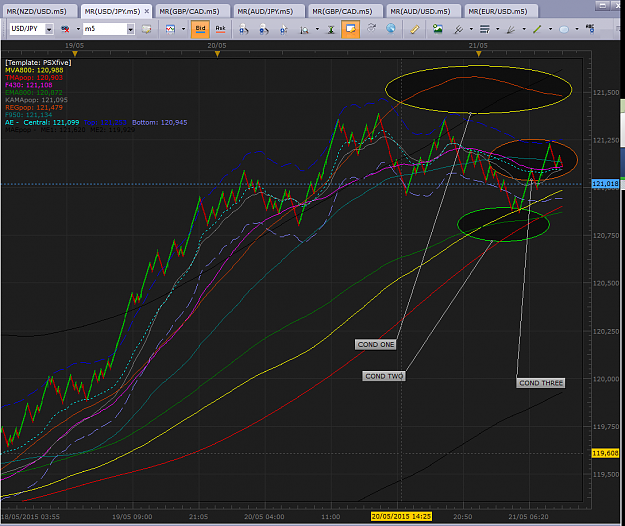Viewport: 625px width, 526px height.
Task: Open the USD/JPY instrument dropdown
Action: click(49, 29)
